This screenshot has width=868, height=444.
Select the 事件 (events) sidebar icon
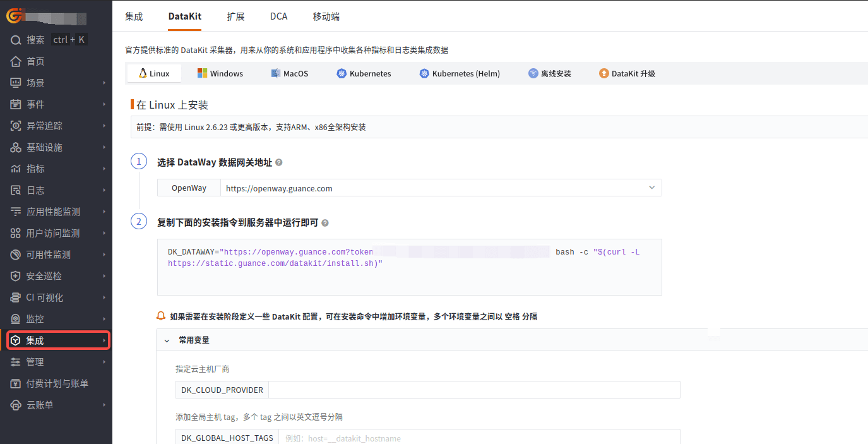[16, 104]
